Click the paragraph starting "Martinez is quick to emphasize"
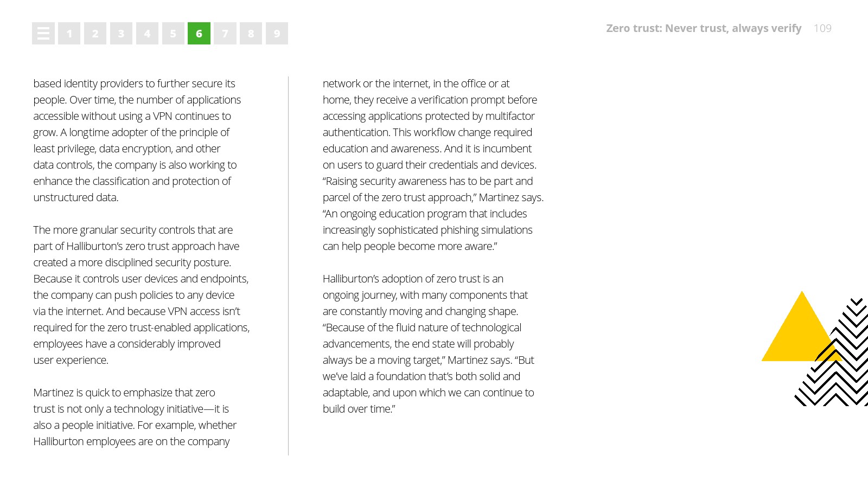The height and width of the screenshot is (488, 868). (135, 417)
